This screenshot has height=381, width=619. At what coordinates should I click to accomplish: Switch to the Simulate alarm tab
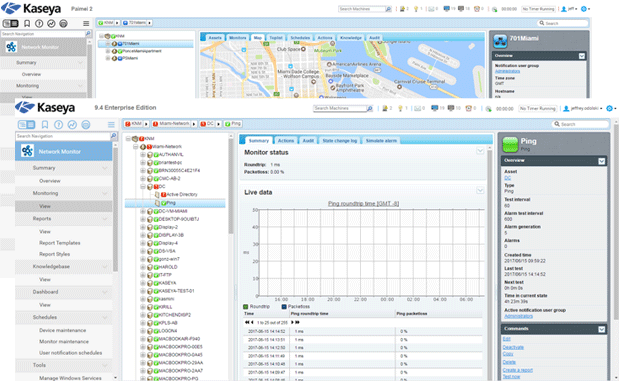381,141
